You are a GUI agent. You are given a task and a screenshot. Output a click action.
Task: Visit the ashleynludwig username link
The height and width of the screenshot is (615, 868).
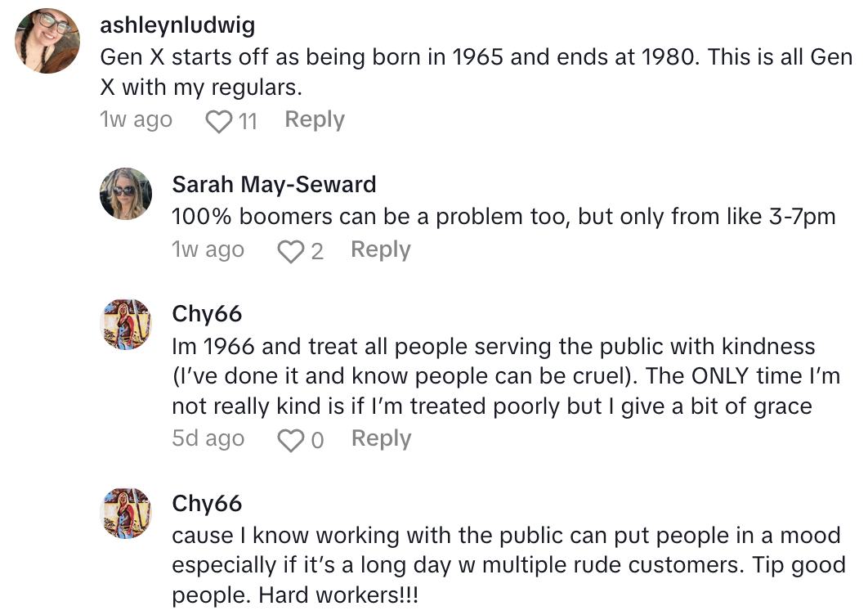tap(177, 25)
